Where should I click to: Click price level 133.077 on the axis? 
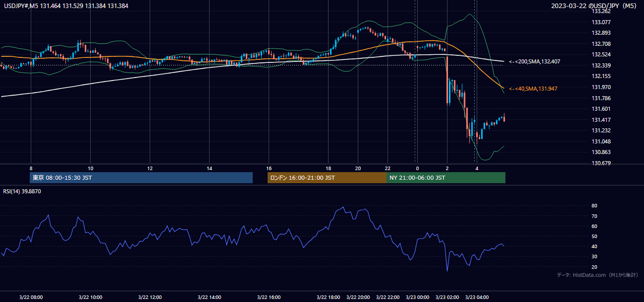(x=601, y=22)
